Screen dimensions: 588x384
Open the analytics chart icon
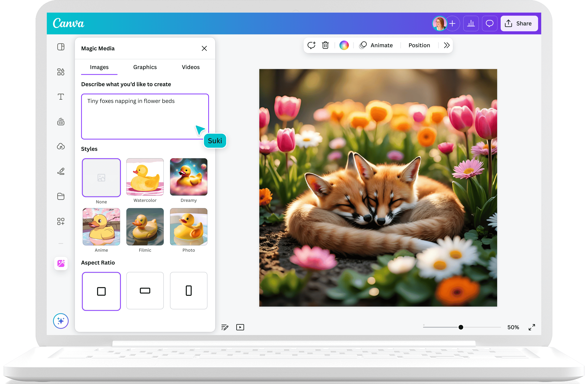[x=471, y=23]
